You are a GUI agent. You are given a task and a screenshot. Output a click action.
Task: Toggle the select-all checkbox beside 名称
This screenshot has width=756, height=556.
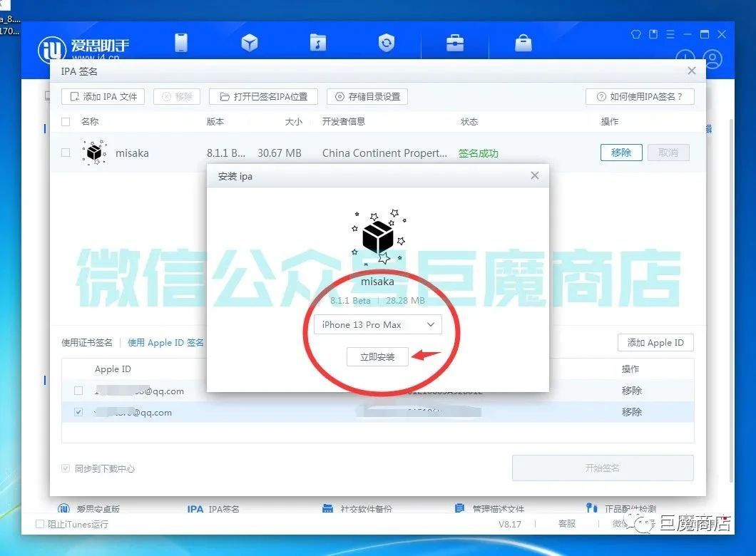tap(66, 121)
